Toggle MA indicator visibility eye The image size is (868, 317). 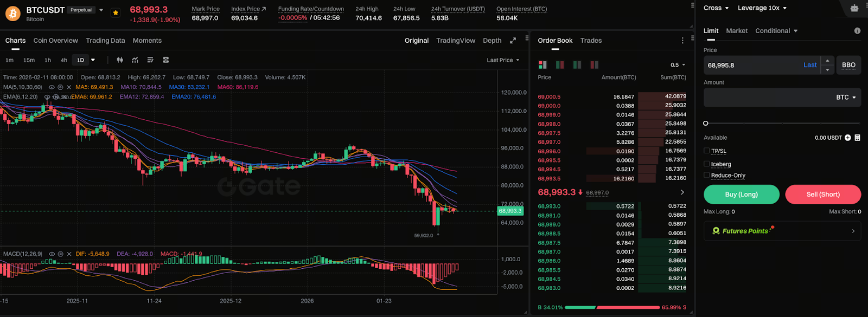point(52,87)
